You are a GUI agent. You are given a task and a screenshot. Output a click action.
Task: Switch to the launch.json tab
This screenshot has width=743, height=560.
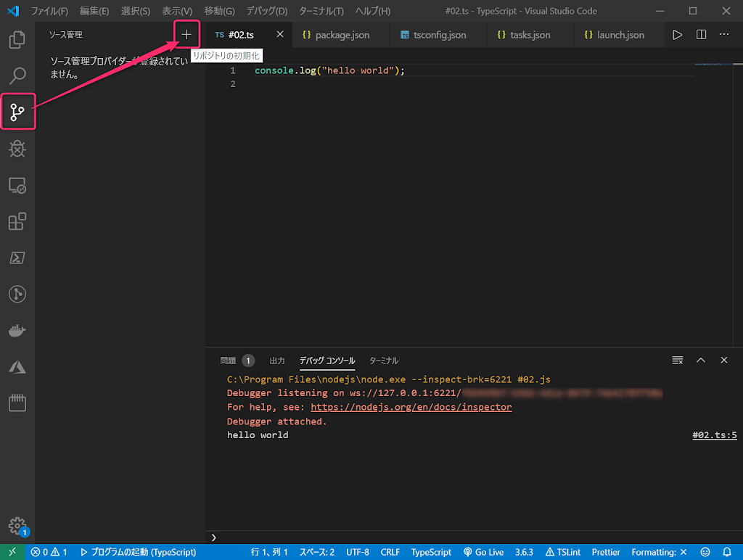[x=619, y=35]
